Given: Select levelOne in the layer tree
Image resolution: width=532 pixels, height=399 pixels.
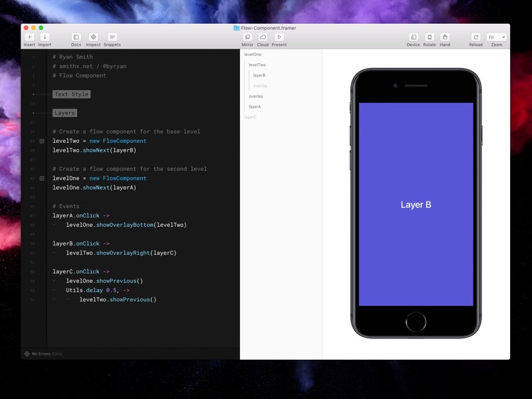Looking at the screenshot, I should (x=253, y=55).
